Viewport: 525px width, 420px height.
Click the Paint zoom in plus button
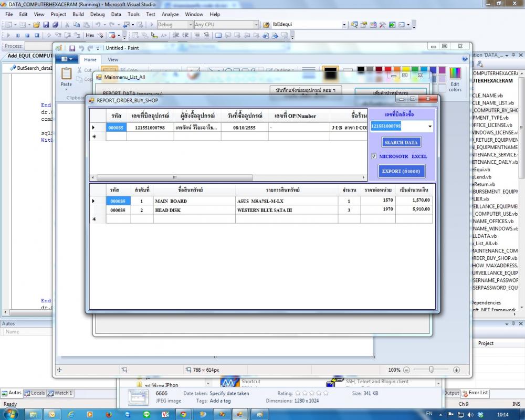click(456, 370)
